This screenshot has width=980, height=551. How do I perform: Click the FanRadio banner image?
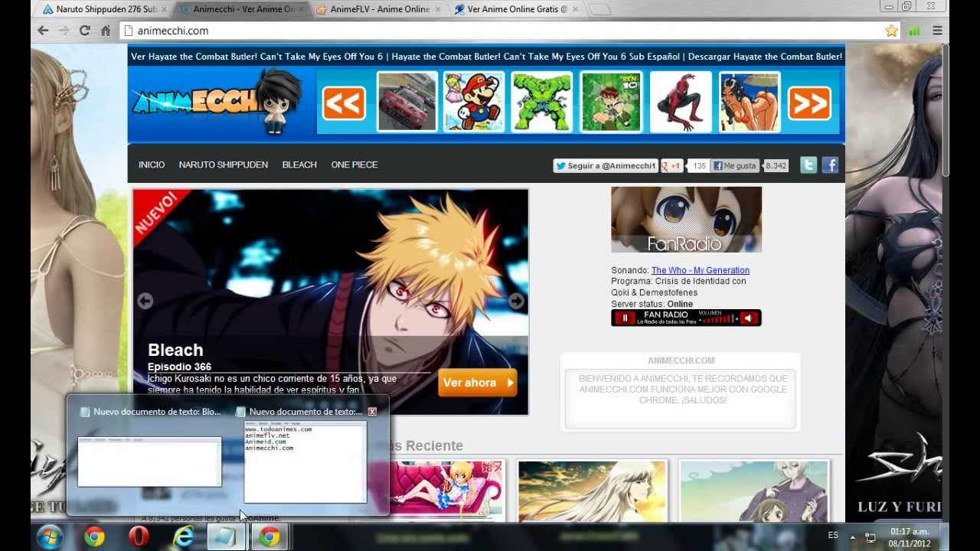tap(686, 220)
